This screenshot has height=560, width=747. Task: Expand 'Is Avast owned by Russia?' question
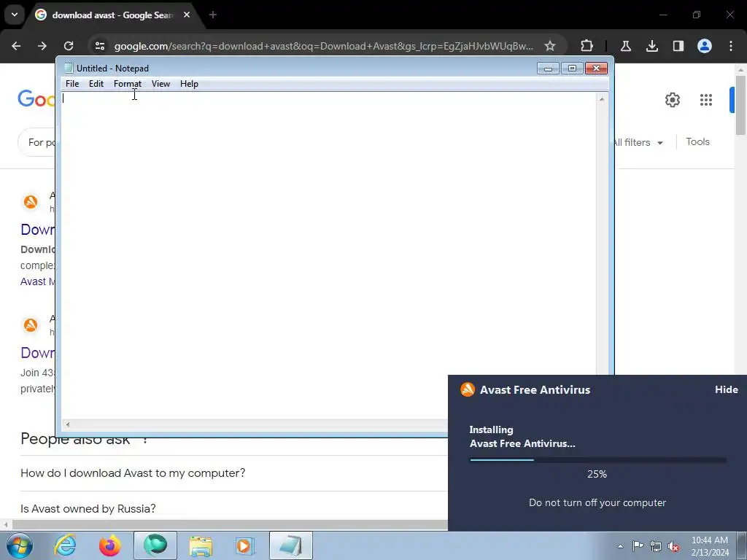233,508
